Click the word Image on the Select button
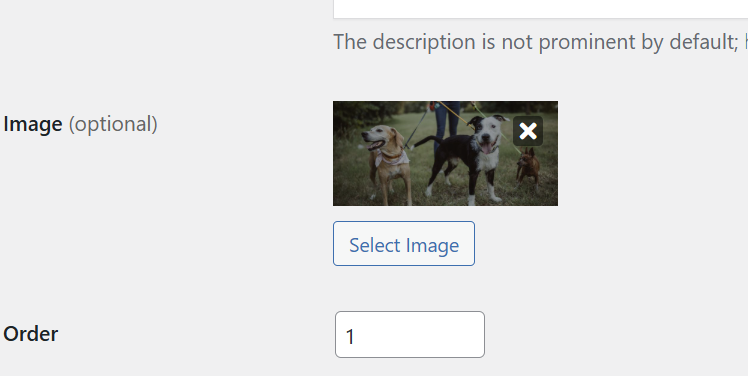748x376 pixels. 433,245
